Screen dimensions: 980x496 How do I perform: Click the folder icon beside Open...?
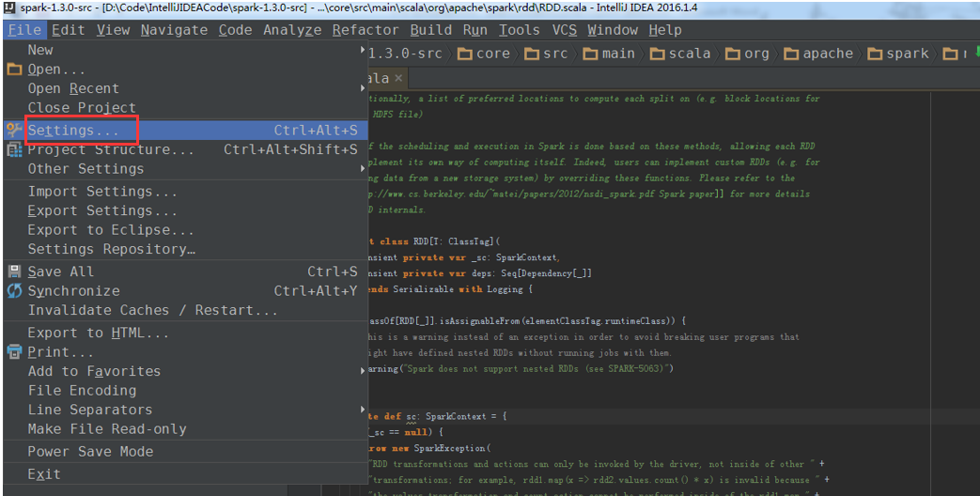[x=14, y=70]
